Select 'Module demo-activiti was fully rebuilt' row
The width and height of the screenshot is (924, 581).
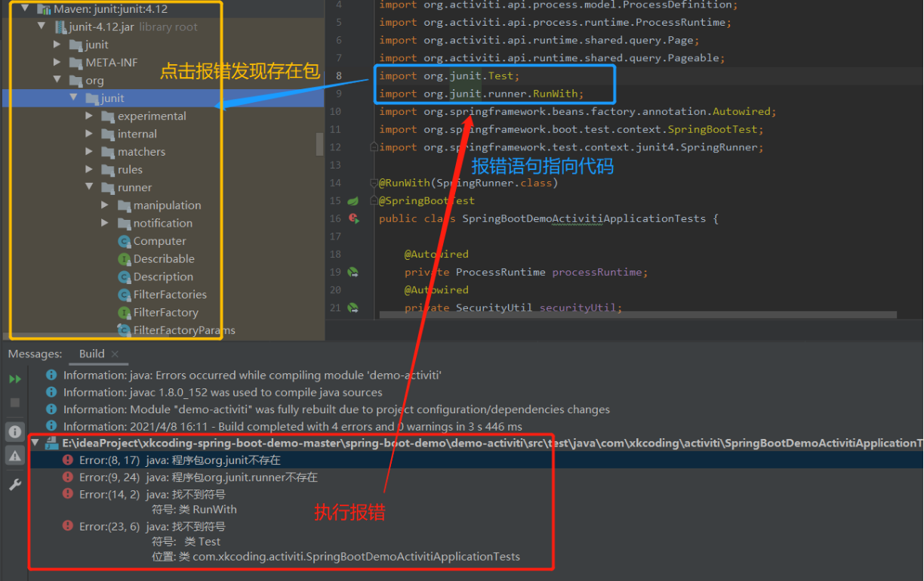point(337,409)
